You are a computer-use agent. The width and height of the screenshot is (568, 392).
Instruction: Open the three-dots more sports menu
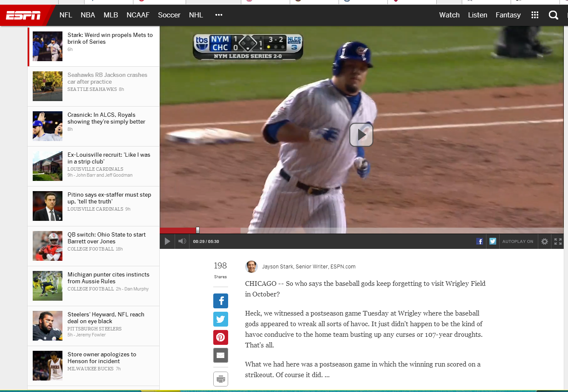219,15
